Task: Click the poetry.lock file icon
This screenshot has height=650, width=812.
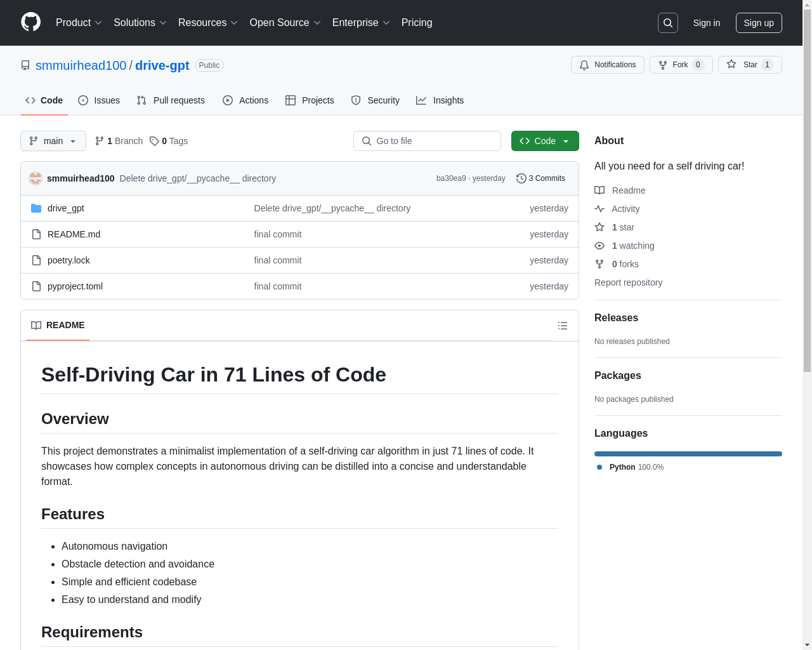Action: pyautogui.click(x=36, y=260)
